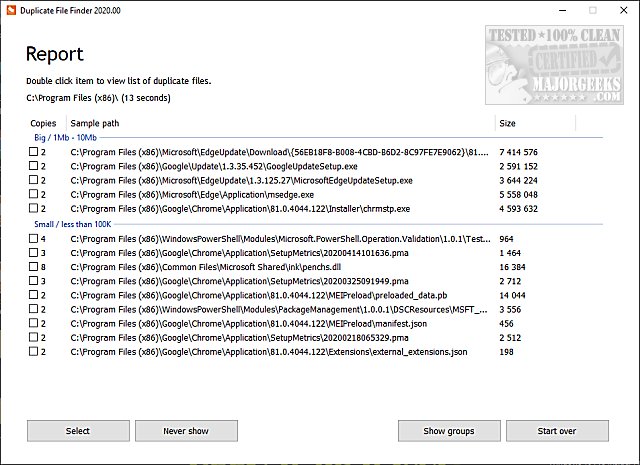
Task: Check the MicrosoftEdgeUpdateSetup.exe checkbox
Action: coord(33,180)
